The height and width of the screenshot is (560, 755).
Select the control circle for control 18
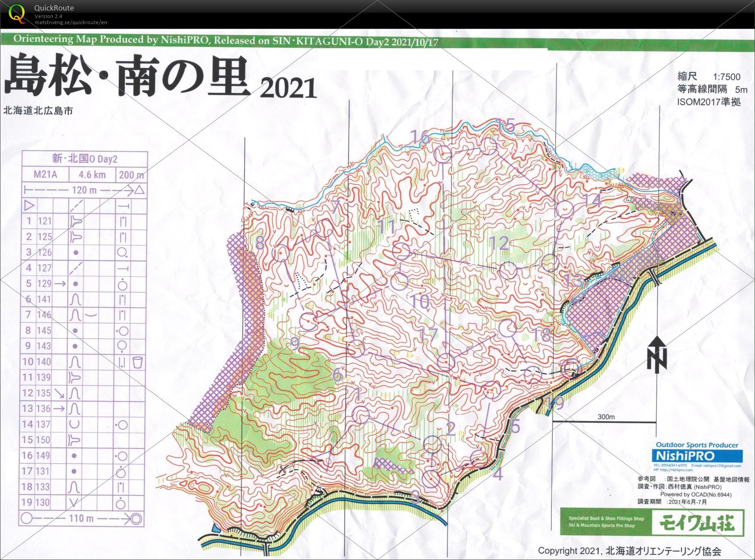click(x=509, y=329)
